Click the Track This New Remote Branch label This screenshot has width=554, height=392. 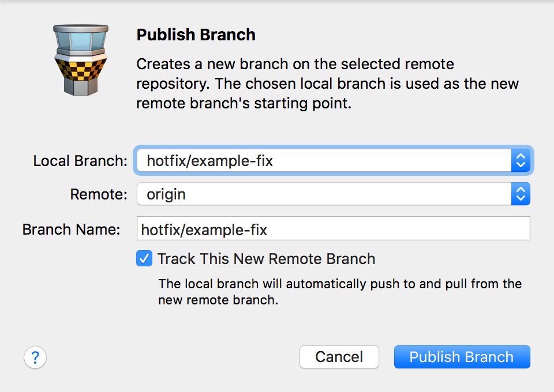[x=266, y=259]
